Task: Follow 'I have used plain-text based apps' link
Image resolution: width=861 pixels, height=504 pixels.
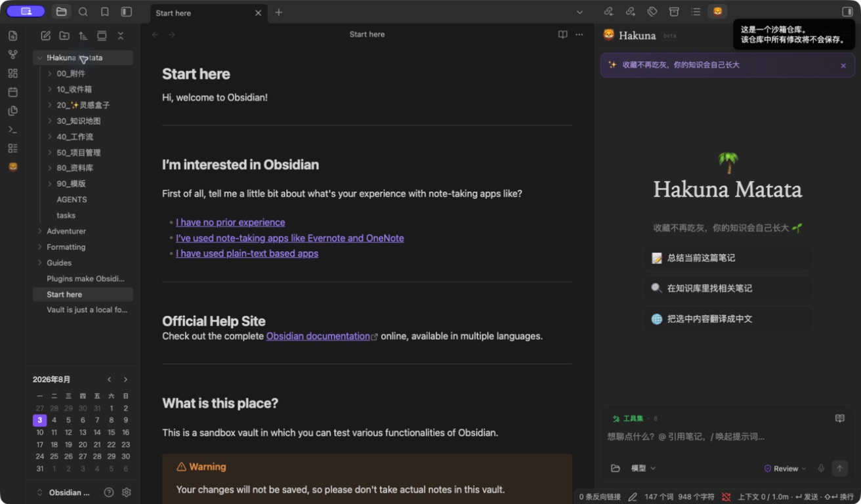Action: [x=247, y=253]
